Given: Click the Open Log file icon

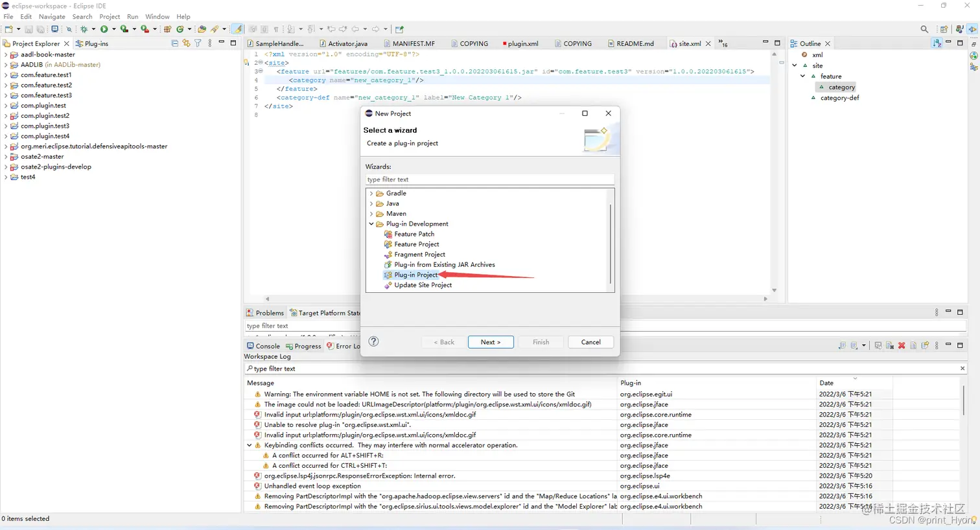Looking at the screenshot, I should [x=913, y=345].
